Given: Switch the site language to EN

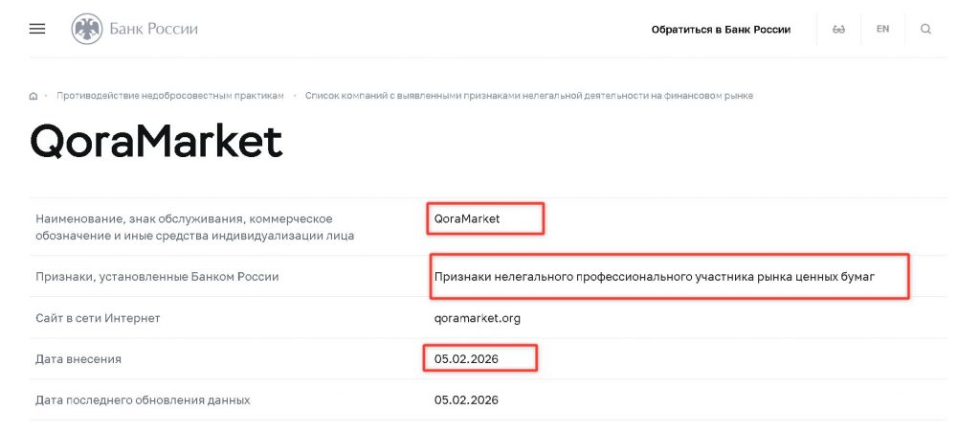Looking at the screenshot, I should tap(882, 29).
